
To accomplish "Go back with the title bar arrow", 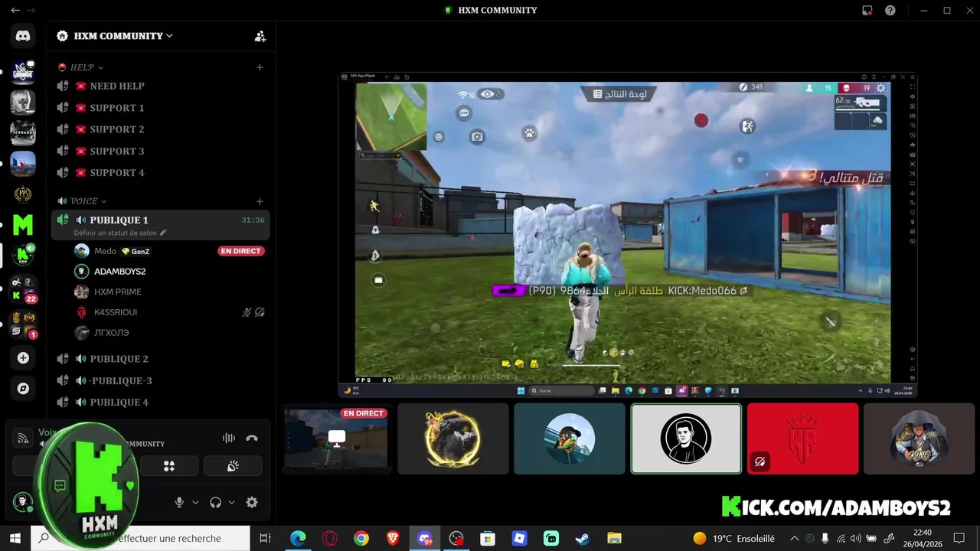I will point(15,11).
